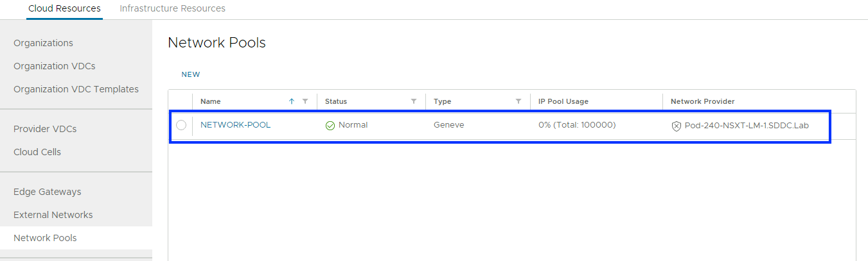The width and height of the screenshot is (868, 261).
Task: Go to Edge Gateways
Action: click(47, 192)
